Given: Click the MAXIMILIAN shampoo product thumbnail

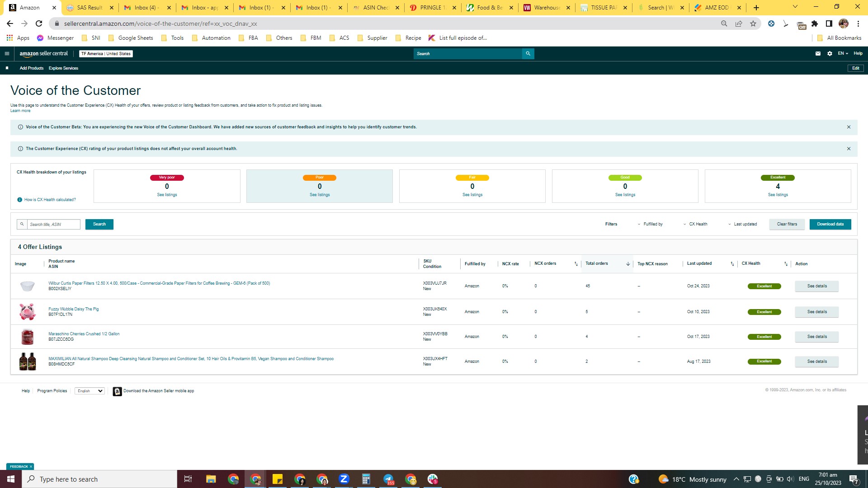Looking at the screenshot, I should pyautogui.click(x=28, y=361).
